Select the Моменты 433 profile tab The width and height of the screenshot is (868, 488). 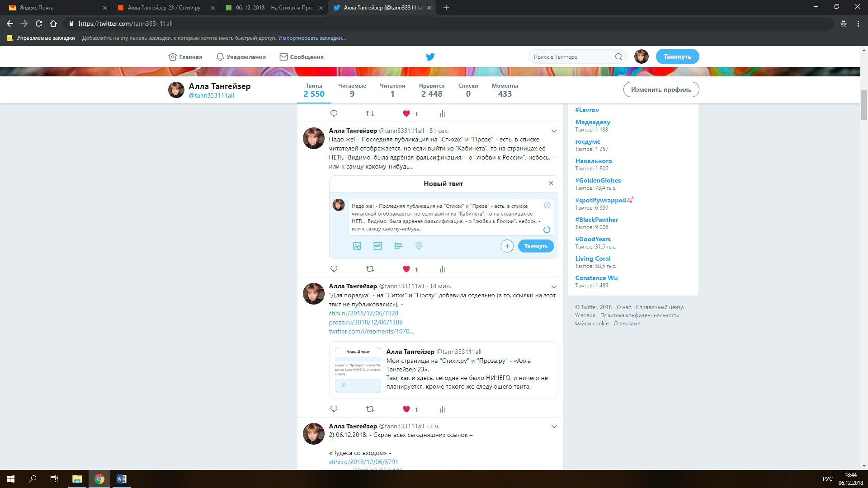(x=505, y=90)
